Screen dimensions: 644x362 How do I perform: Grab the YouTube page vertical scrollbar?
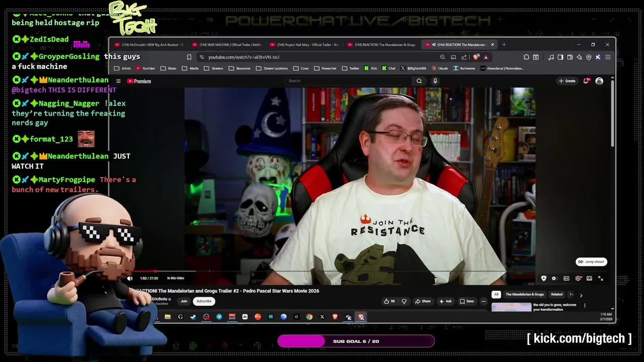(612, 114)
